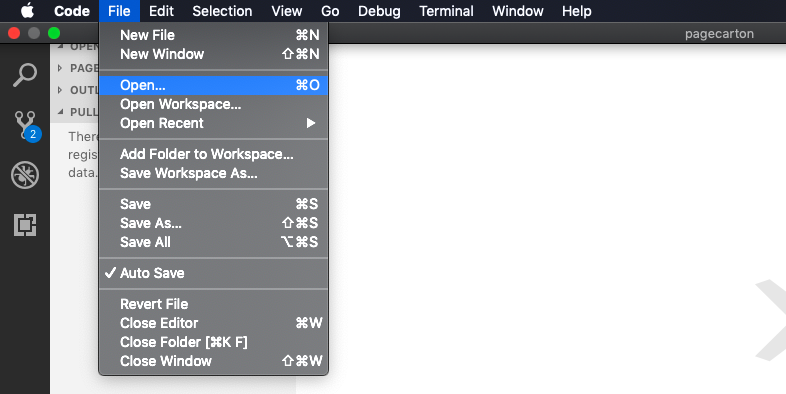
Task: Click the Code application menu
Action: point(72,11)
